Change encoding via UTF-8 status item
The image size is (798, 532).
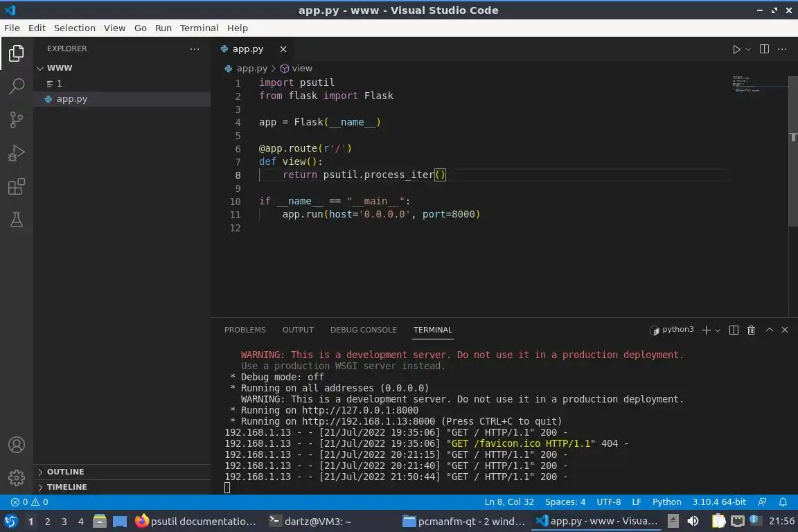point(608,502)
